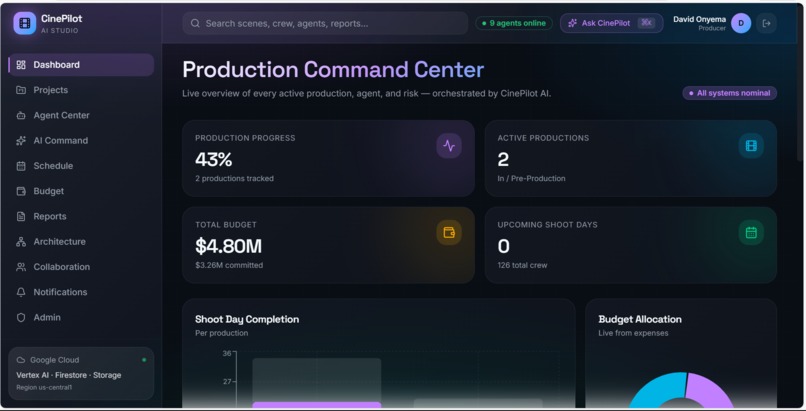Click the Reports document icon
The image size is (806, 411).
tap(21, 216)
